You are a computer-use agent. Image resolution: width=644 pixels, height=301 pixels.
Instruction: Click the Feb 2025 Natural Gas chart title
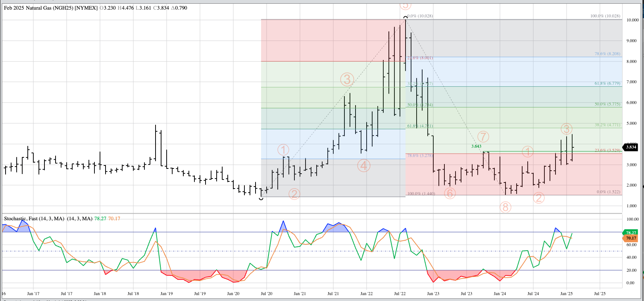pos(51,8)
